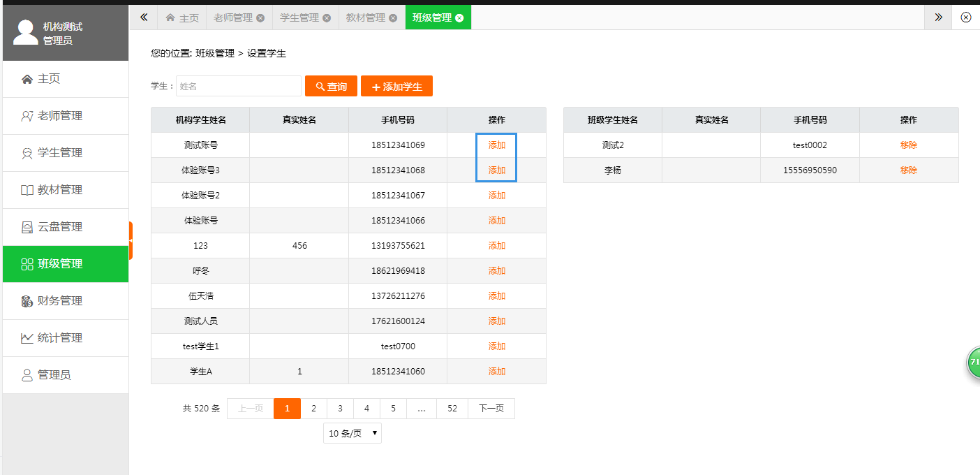Image resolution: width=980 pixels, height=475 pixels.
Task: Click the home icon in sidebar 主页
Action: pos(27,80)
